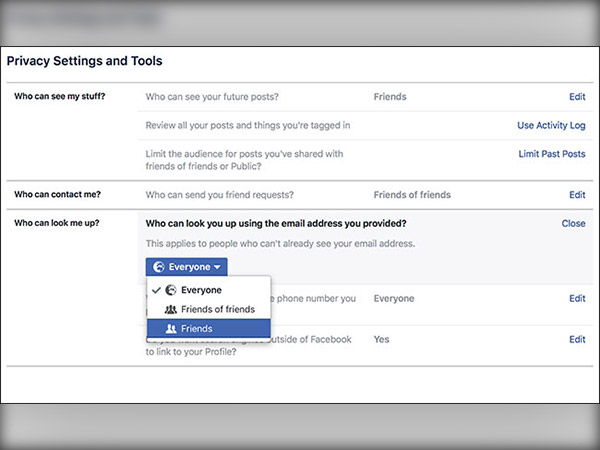The image size is (600, 450).
Task: Open the Use Activity Log link
Action: point(551,125)
